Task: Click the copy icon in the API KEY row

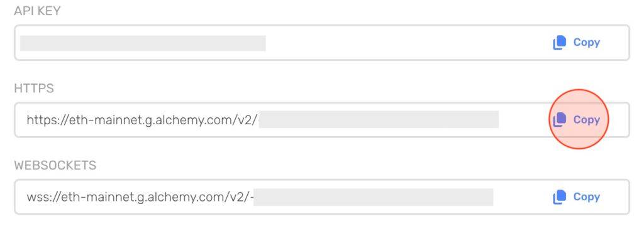Action: 559,43
